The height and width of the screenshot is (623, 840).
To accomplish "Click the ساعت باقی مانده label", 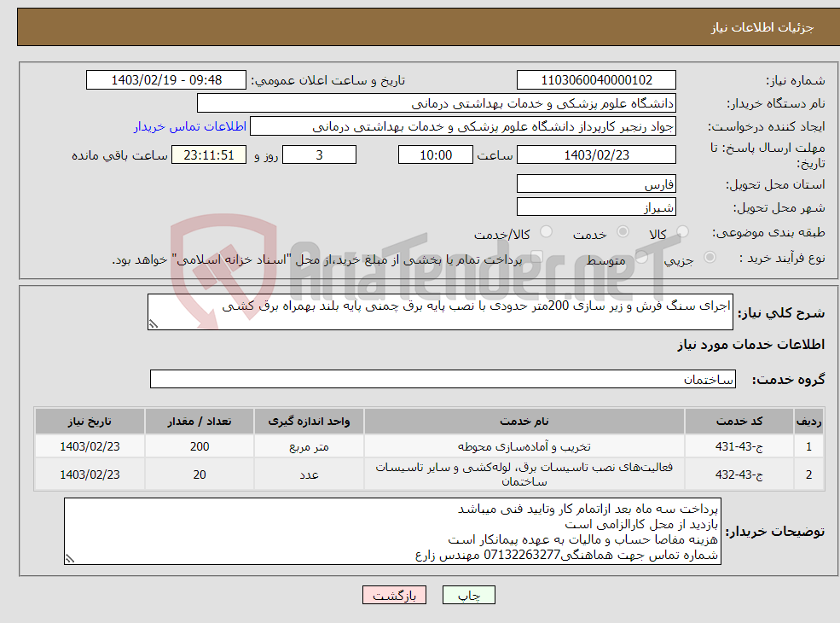I will pos(120,155).
